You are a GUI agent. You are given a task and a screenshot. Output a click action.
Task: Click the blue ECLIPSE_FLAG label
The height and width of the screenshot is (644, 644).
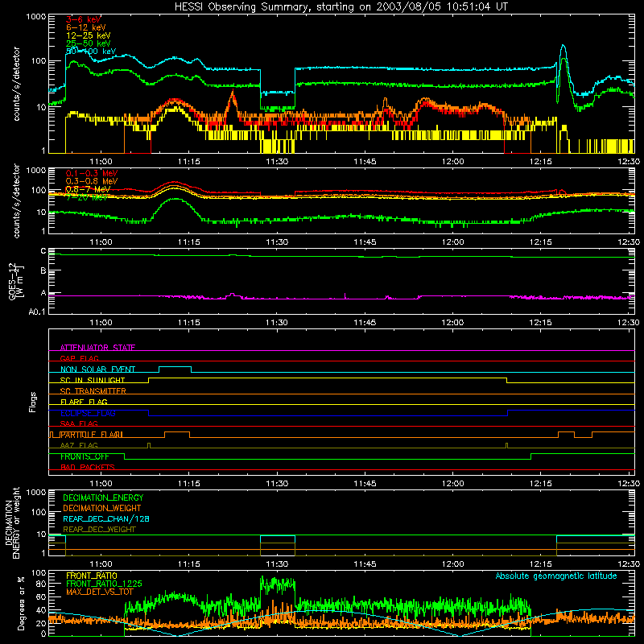[88, 413]
